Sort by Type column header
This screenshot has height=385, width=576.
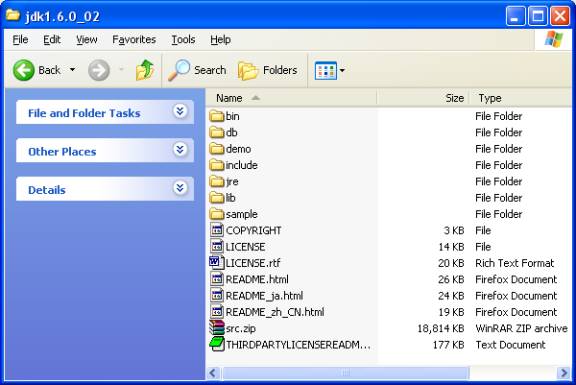coord(521,98)
